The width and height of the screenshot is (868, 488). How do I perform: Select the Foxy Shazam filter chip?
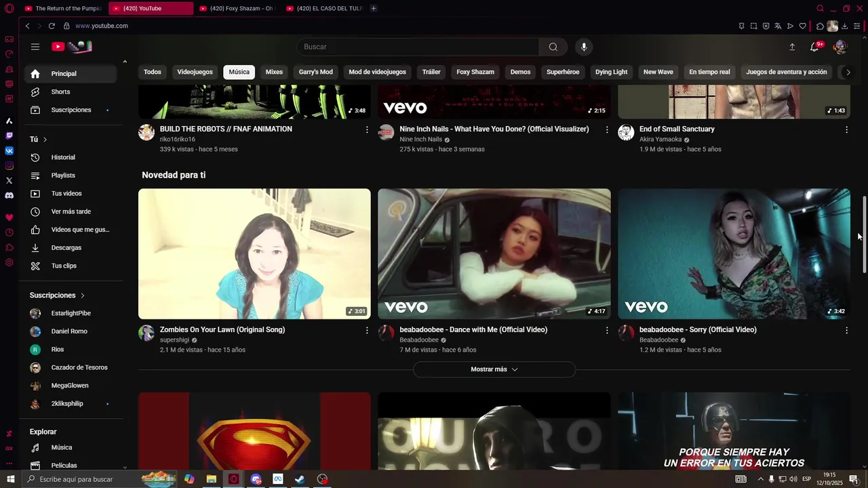[475, 72]
